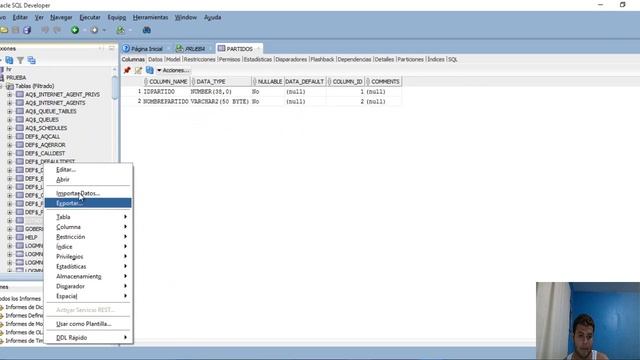Click the filter funnel icon
The image size is (640, 360).
tap(20, 60)
